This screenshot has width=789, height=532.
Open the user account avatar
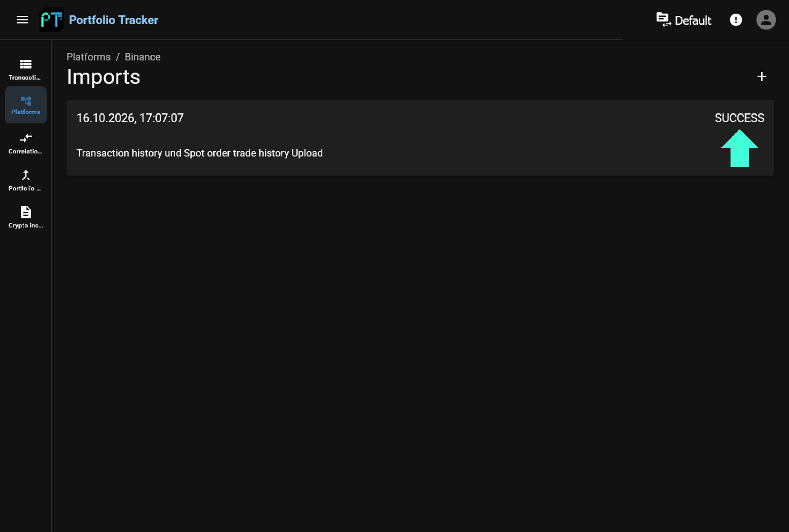[x=766, y=20]
